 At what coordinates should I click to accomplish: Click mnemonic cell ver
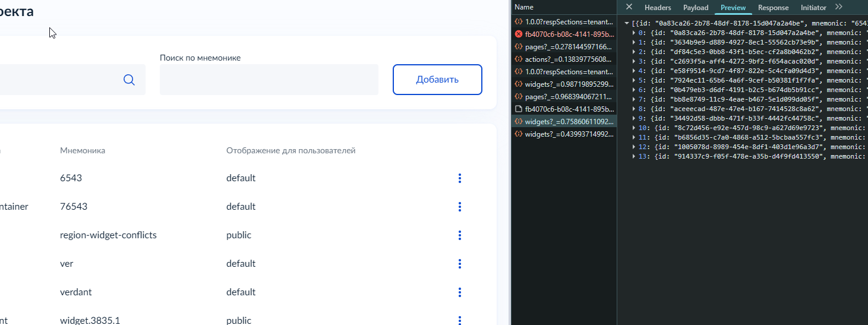click(x=67, y=264)
